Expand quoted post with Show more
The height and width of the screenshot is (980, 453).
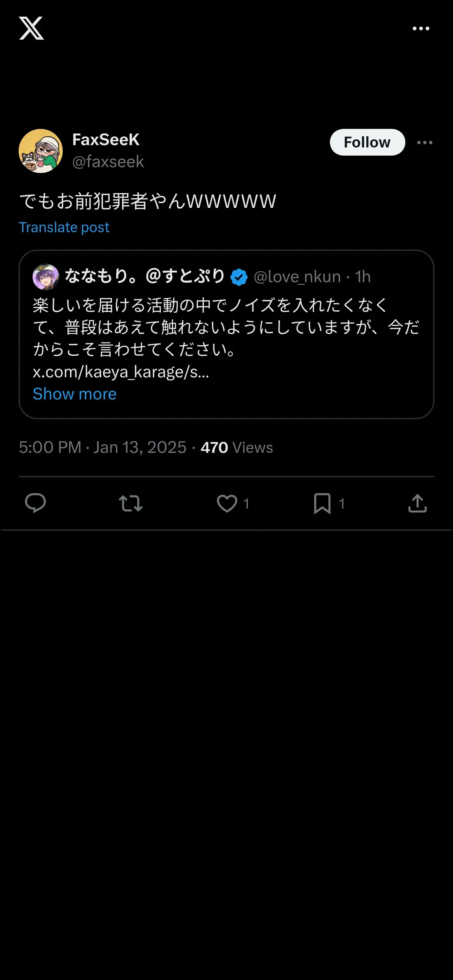[x=74, y=394]
